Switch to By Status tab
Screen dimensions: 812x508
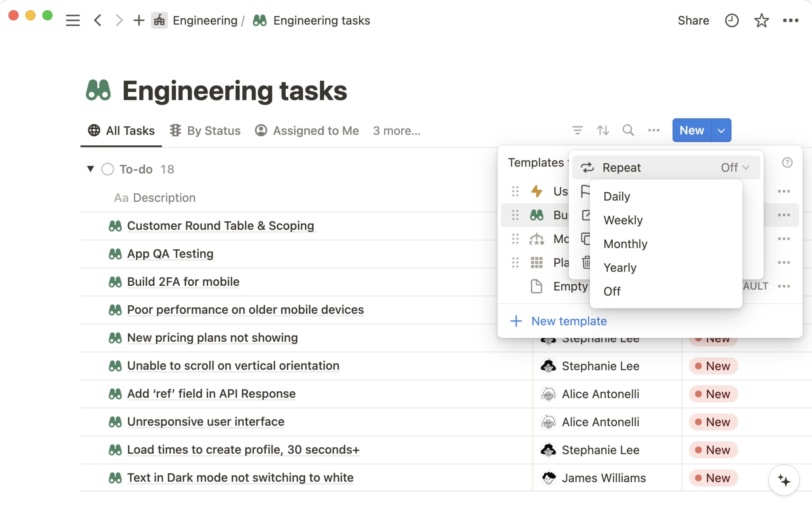click(206, 130)
